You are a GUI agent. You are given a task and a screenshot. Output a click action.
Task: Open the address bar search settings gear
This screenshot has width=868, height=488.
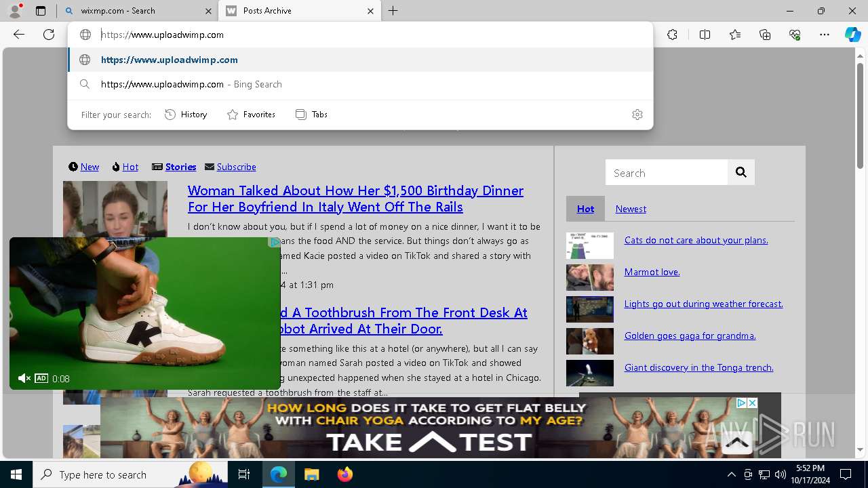(x=637, y=115)
